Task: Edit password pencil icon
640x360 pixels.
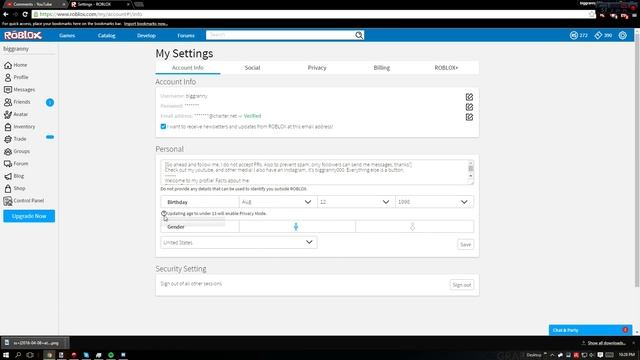Action: point(469,107)
